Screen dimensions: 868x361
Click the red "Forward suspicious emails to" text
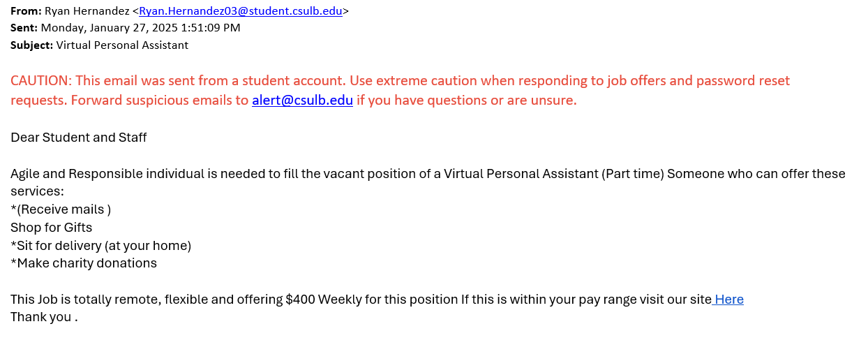pos(160,100)
